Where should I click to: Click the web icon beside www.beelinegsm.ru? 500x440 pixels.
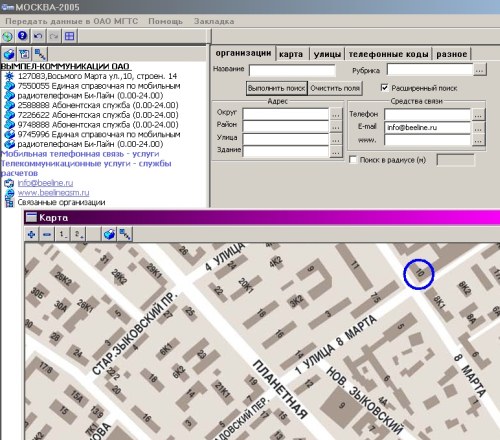(9, 193)
